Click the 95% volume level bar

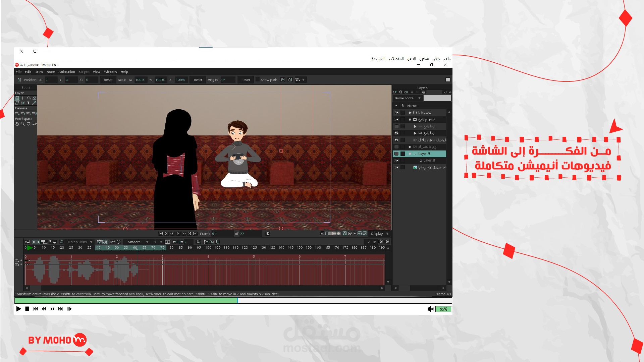[x=443, y=309]
